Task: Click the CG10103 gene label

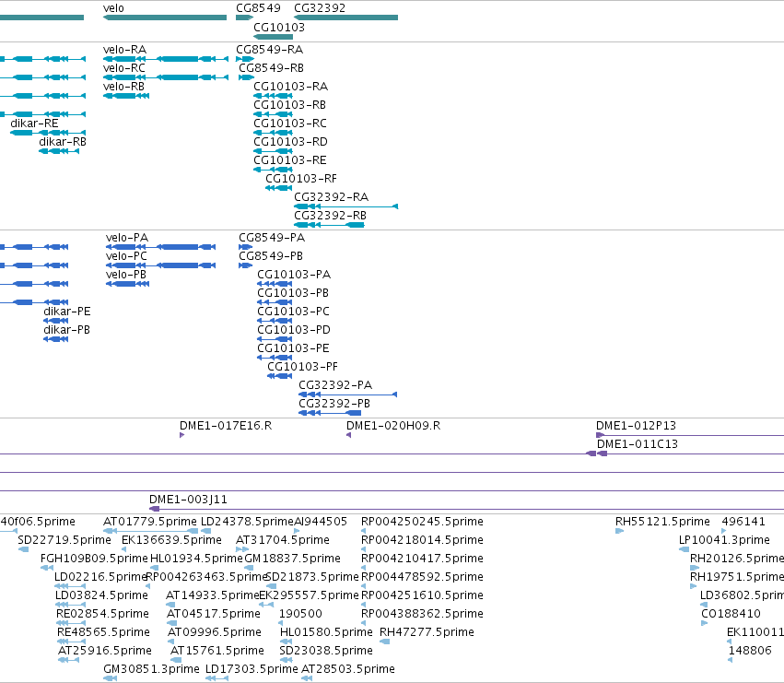Action: [279, 27]
